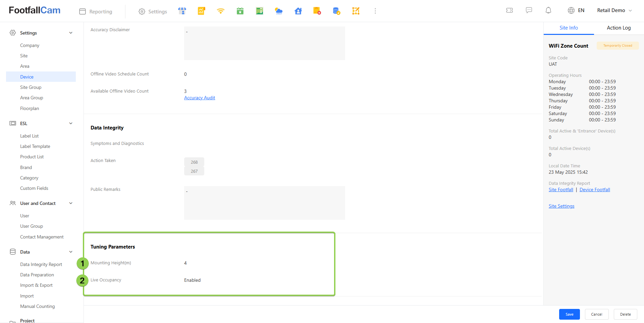Open the chat message bubble icon
Image resolution: width=644 pixels, height=323 pixels.
click(529, 10)
